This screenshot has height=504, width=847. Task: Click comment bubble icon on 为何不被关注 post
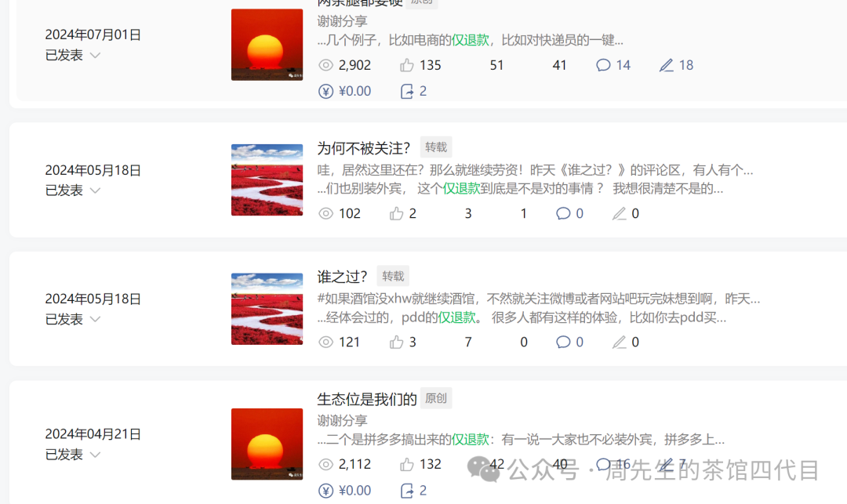[x=563, y=214]
